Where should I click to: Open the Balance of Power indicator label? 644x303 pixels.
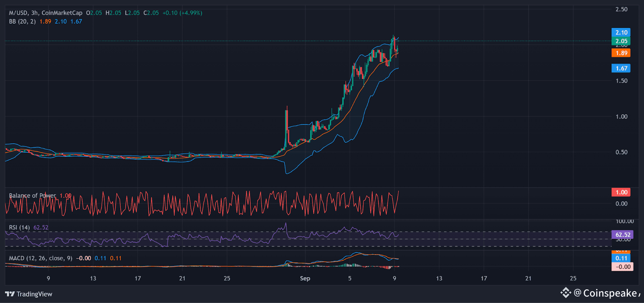coord(32,196)
